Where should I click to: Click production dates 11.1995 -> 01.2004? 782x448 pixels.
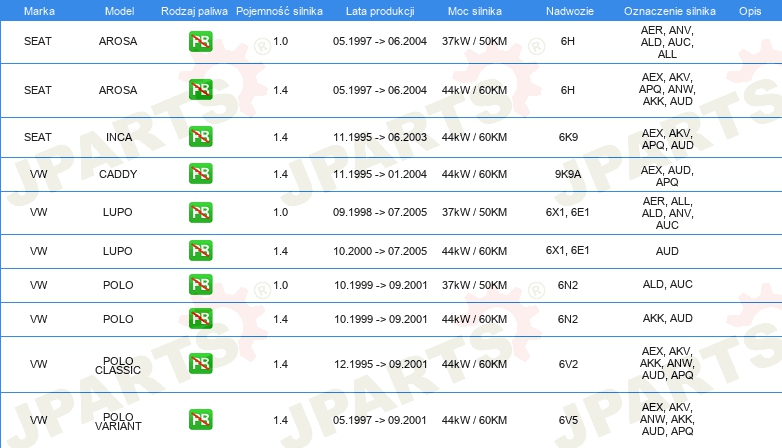point(380,174)
